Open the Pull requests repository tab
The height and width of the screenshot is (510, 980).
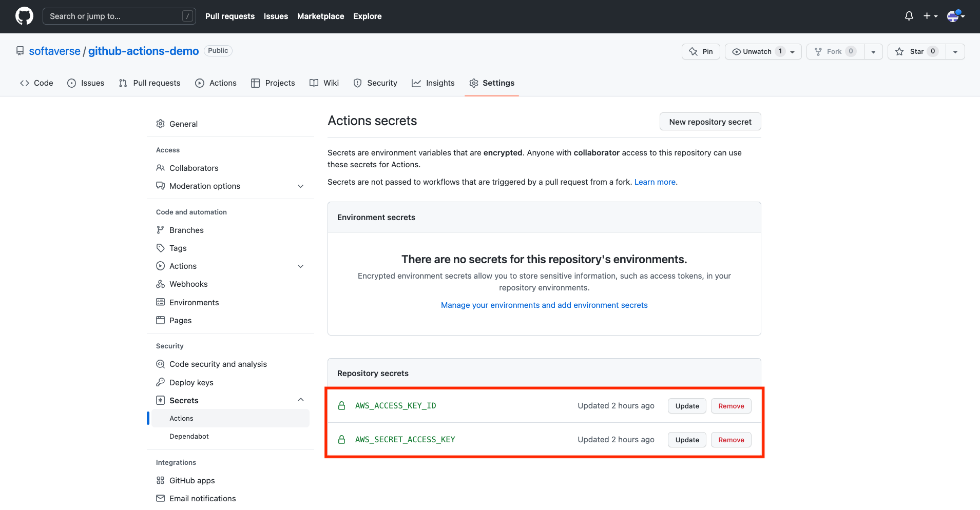[149, 83]
